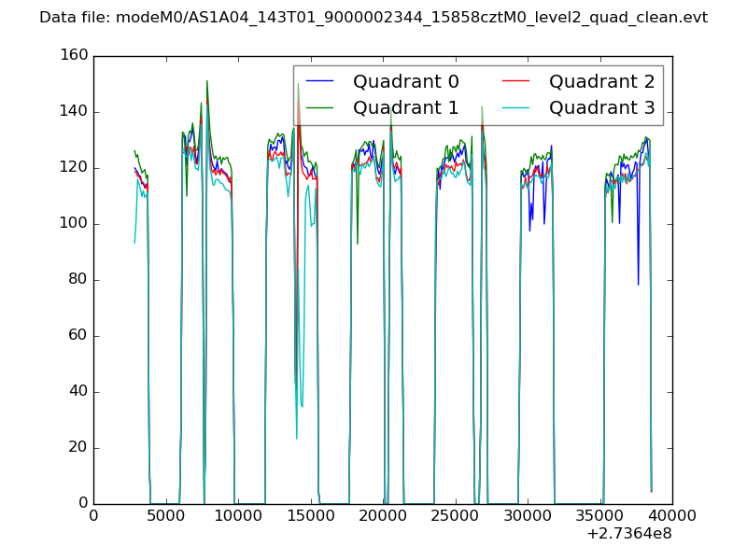
Task: Click the red Quadrant 2 legend line
Action: [x=518, y=81]
